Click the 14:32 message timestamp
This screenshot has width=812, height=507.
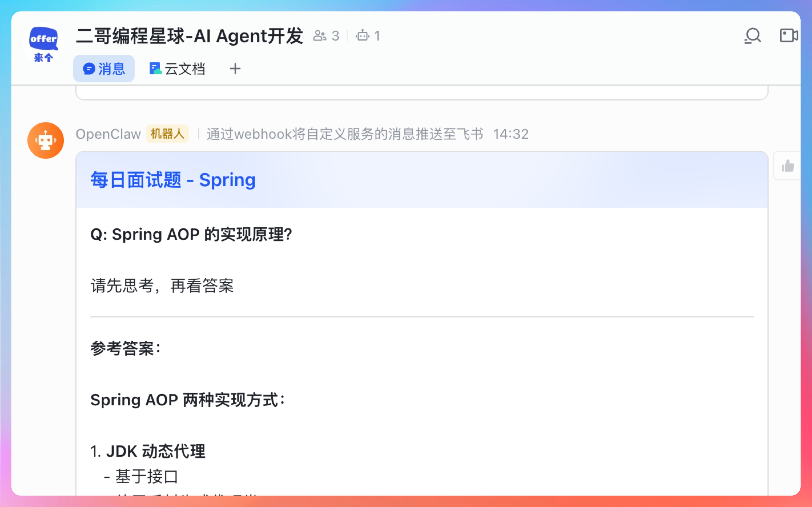510,134
